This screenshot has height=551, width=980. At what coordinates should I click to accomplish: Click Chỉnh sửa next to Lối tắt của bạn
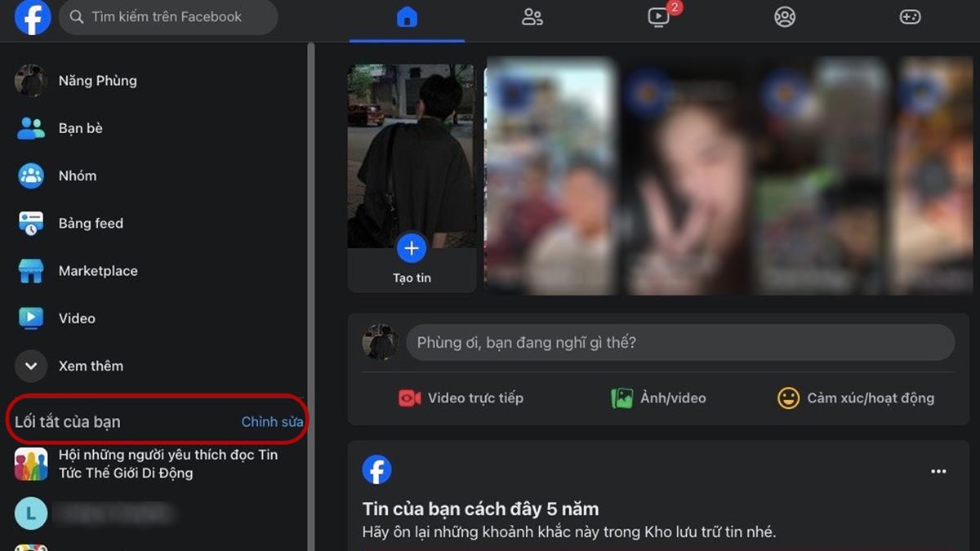click(x=272, y=422)
